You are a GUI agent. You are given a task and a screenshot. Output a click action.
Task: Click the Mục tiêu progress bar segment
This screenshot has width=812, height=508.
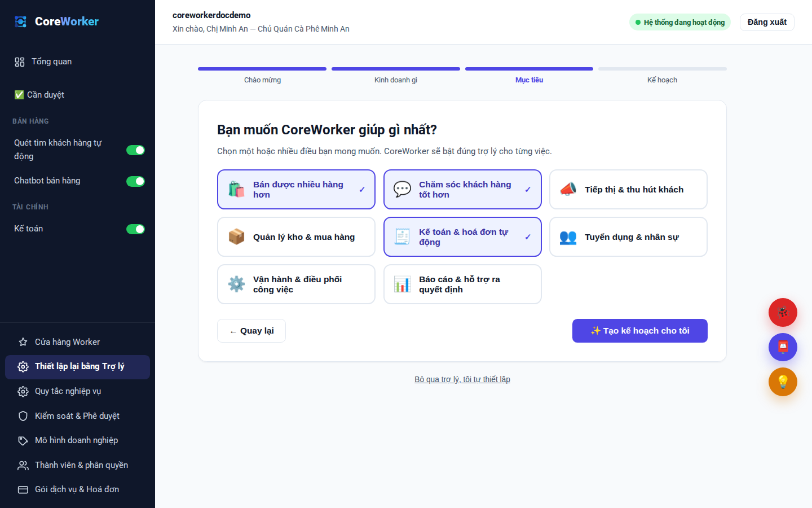pos(529,69)
